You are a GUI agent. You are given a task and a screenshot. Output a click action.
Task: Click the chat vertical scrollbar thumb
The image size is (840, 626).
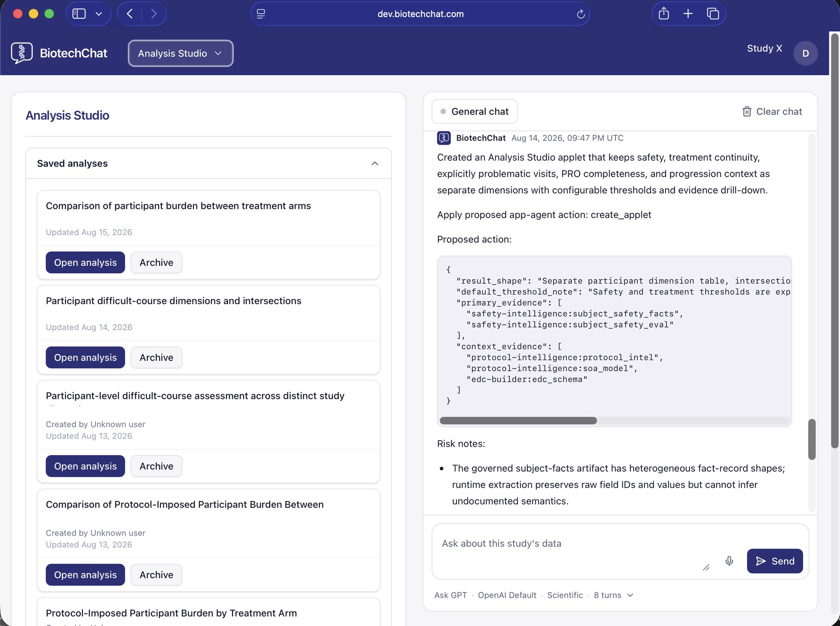(812, 439)
